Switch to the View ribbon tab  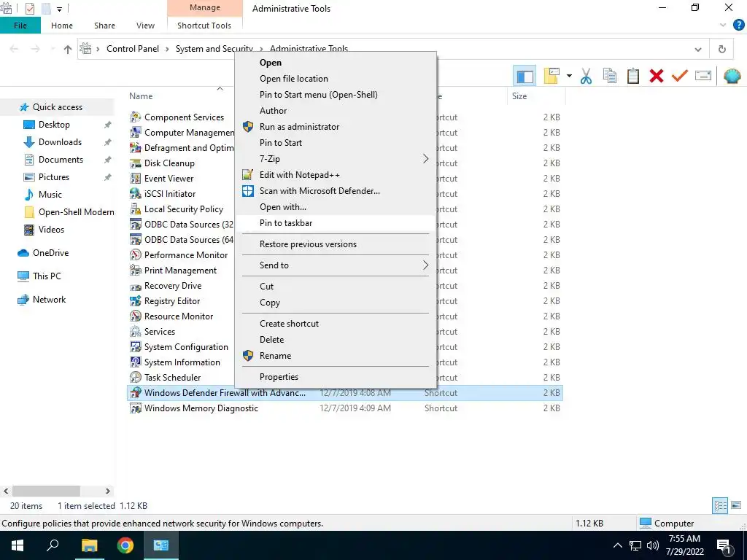(x=145, y=26)
